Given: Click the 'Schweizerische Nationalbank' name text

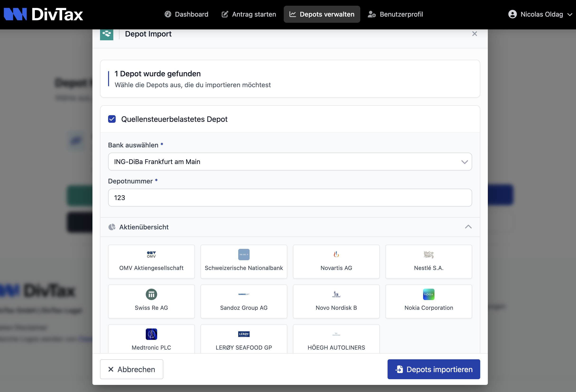Looking at the screenshot, I should point(244,268).
